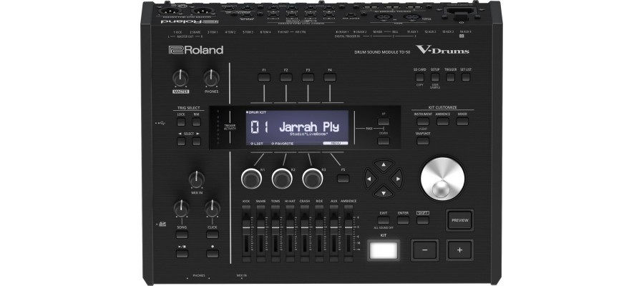Click the PAGE UP button
Screen dimensions: 644x286
tap(384, 122)
